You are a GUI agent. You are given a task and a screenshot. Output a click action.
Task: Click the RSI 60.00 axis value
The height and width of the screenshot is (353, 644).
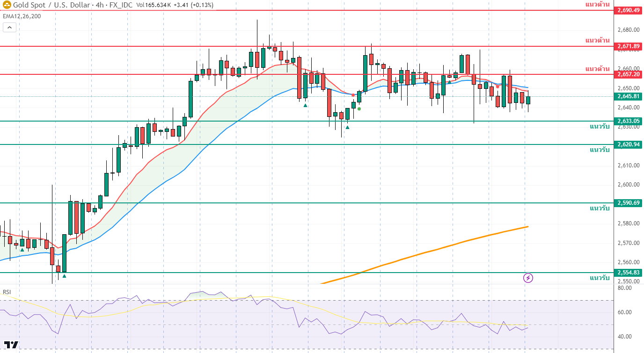coord(624,312)
